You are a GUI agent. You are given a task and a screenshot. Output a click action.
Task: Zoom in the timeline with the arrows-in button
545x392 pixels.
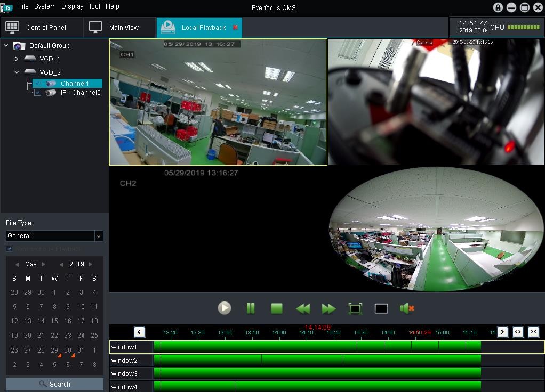tap(533, 332)
